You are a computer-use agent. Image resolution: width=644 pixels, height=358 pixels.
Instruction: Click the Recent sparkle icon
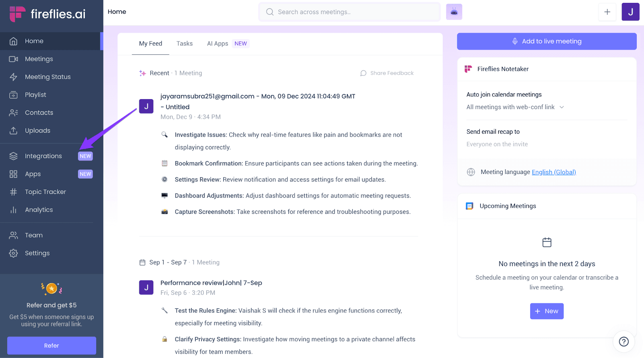[x=142, y=73]
